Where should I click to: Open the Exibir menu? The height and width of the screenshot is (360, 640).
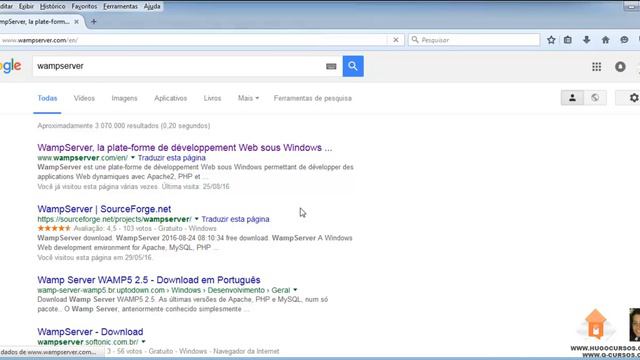click(26, 7)
